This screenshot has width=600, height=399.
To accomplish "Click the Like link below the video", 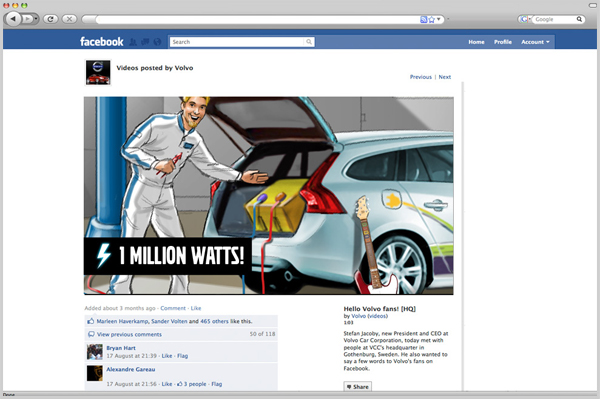I will [196, 308].
